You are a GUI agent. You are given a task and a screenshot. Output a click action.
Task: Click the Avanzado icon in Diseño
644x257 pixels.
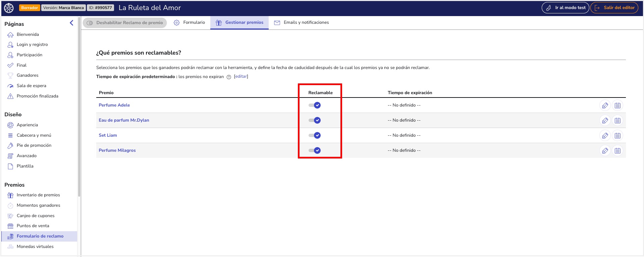[x=10, y=156]
